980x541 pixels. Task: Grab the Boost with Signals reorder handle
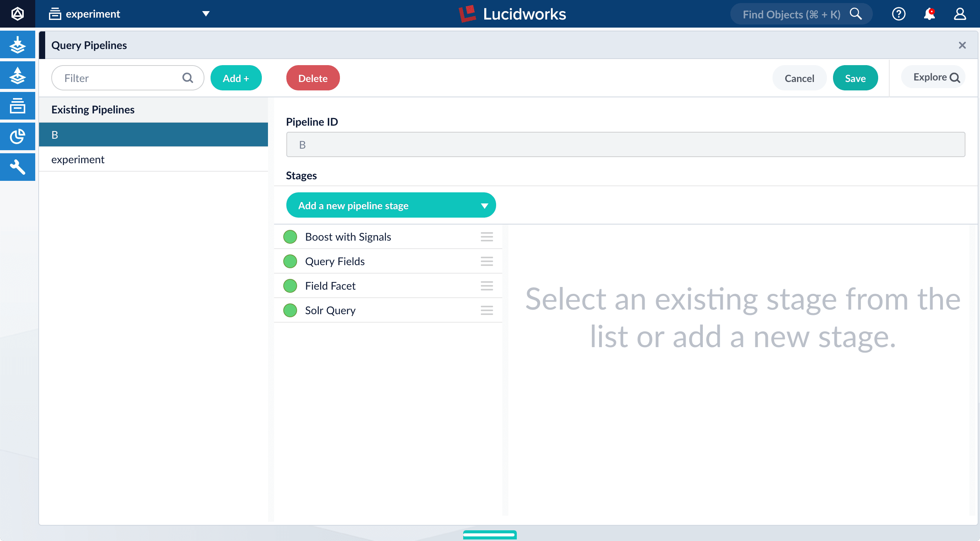point(487,237)
